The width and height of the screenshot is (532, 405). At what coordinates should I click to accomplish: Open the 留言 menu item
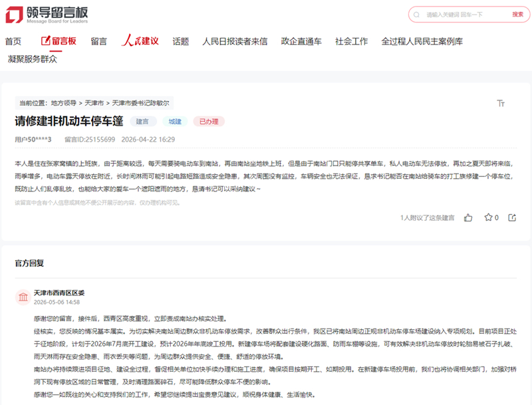98,41
